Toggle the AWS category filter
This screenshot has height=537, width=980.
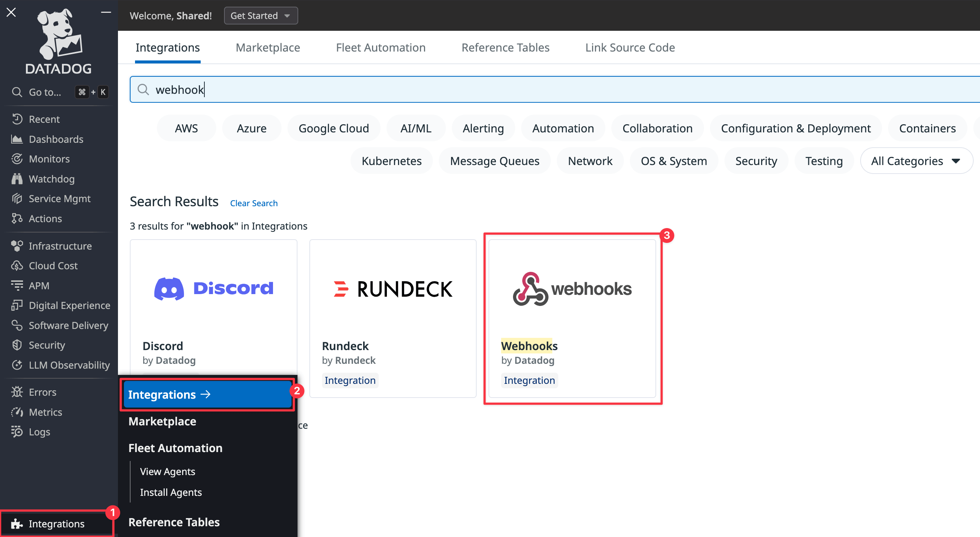point(186,128)
